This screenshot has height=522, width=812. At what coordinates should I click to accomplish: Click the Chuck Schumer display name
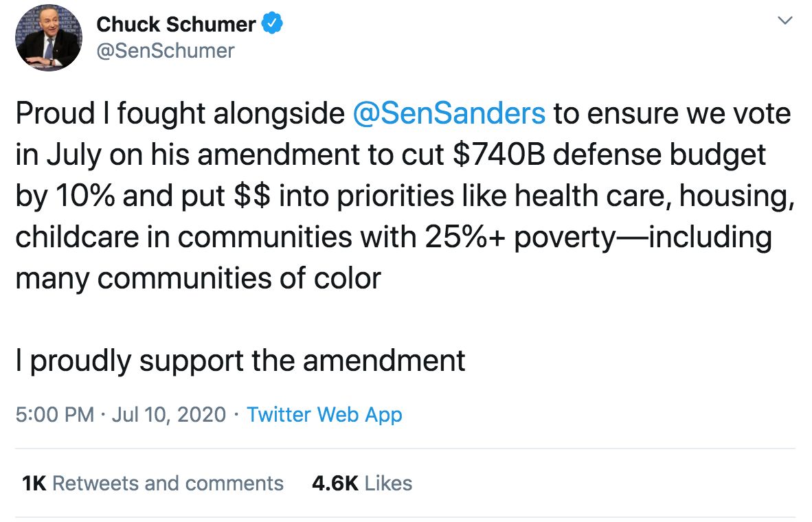click(176, 25)
